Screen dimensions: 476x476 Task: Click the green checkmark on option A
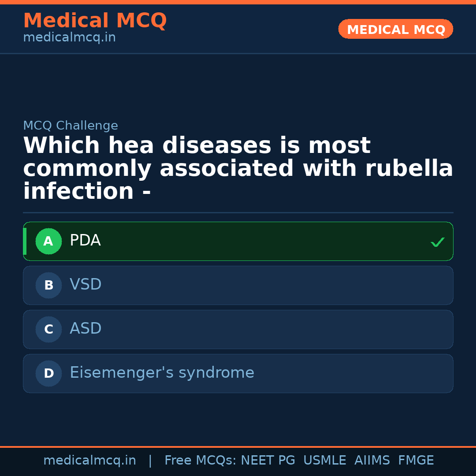click(x=437, y=242)
